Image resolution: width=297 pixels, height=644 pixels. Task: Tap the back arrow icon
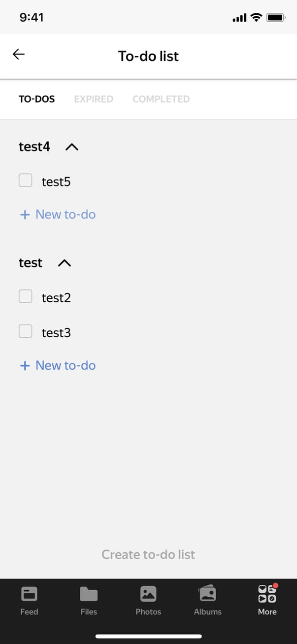click(19, 55)
